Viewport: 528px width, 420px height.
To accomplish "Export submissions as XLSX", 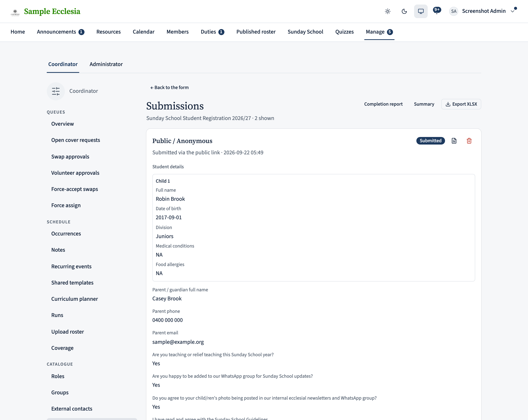I will [x=461, y=104].
